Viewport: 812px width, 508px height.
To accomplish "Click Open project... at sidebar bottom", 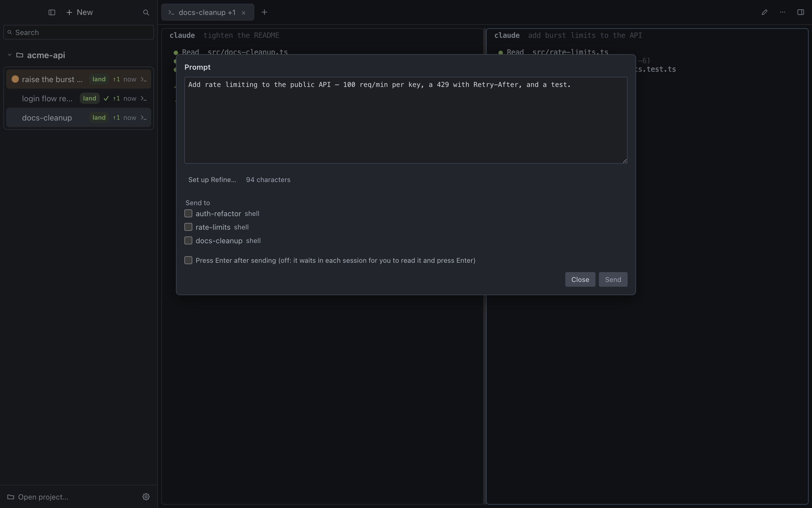I will 38,497.
